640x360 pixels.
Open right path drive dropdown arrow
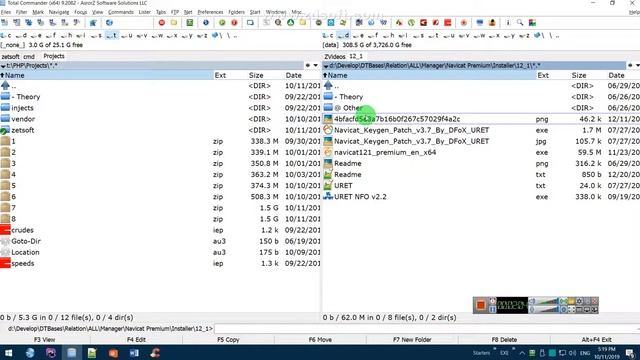(326, 66)
